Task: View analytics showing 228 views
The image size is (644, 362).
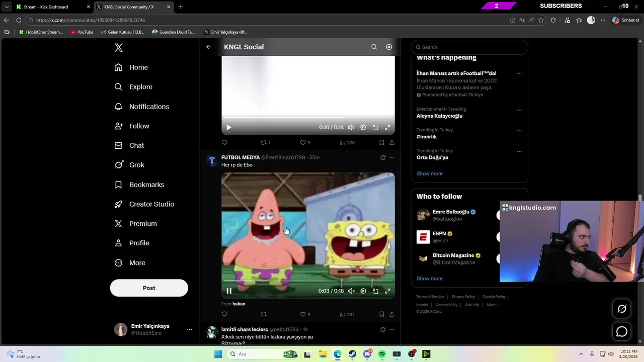Action: click(347, 143)
